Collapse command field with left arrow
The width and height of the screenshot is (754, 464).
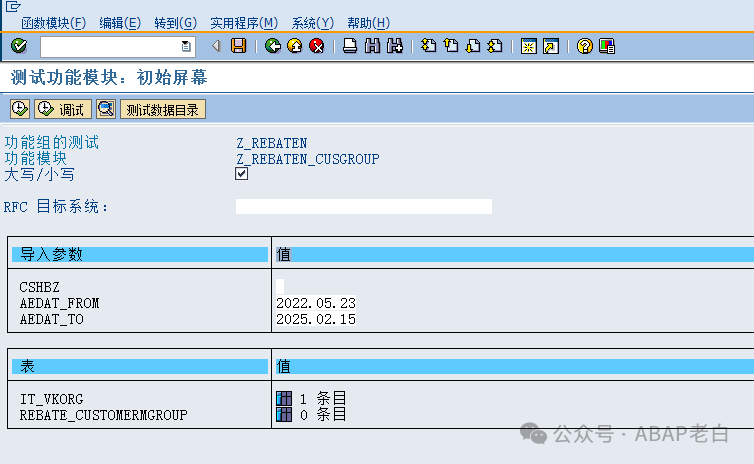coord(216,46)
